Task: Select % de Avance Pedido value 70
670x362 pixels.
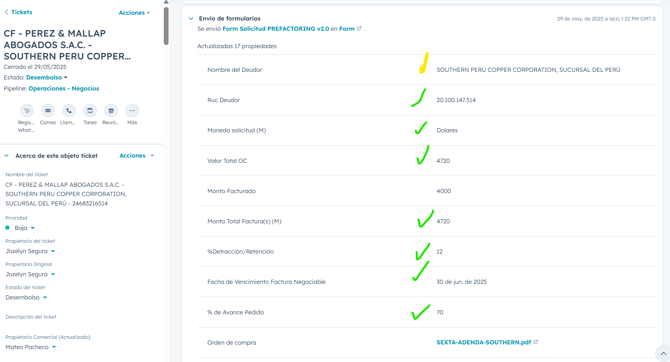Action: coord(440,312)
